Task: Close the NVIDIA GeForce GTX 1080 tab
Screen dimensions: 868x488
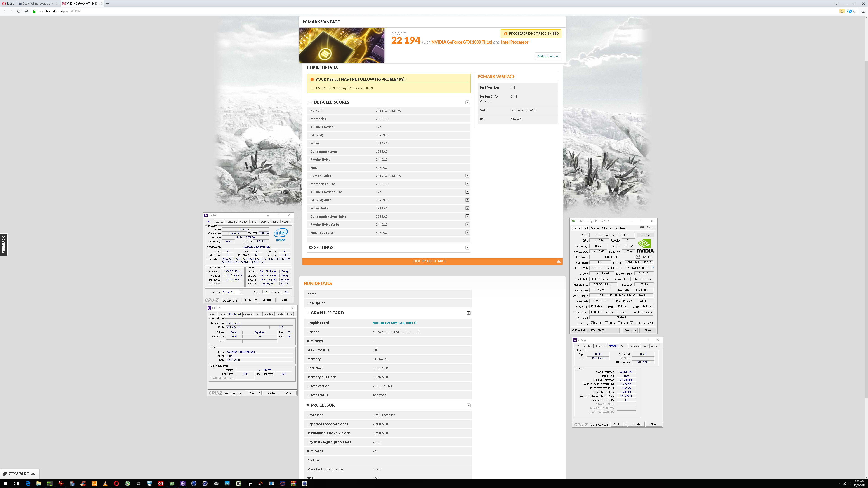Action: [101, 3]
